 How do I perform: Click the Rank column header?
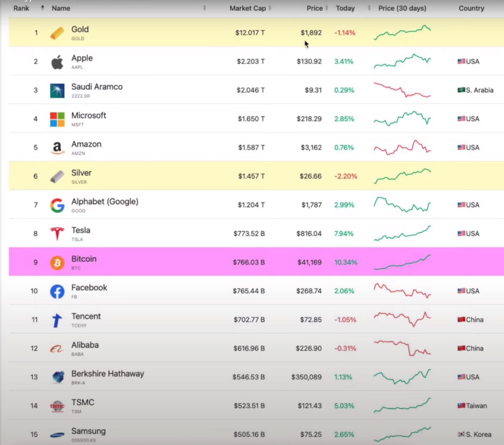coord(21,8)
